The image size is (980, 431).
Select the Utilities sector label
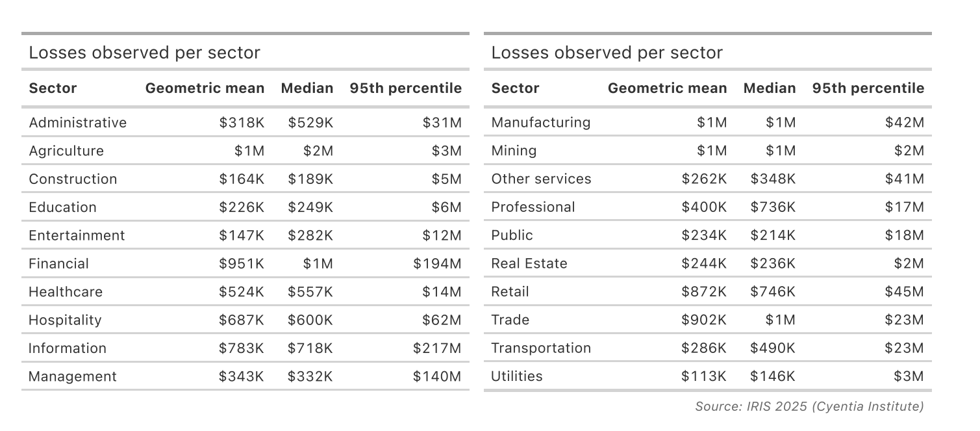click(516, 376)
